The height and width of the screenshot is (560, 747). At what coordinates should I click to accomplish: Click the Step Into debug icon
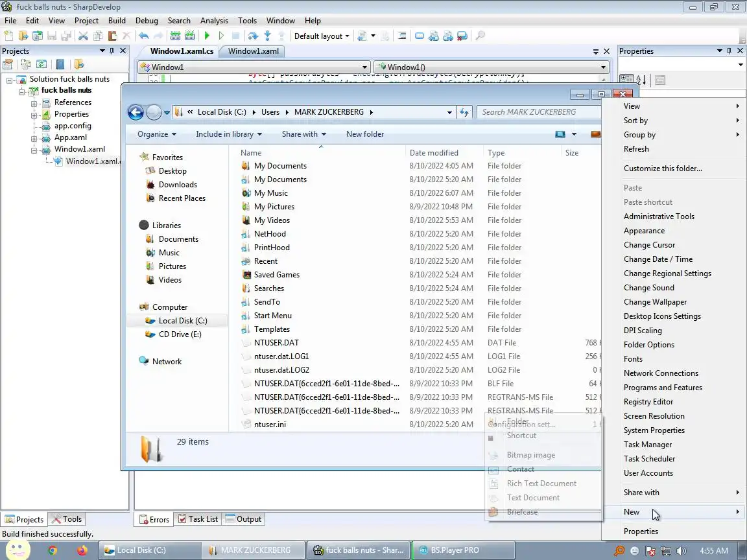pos(267,36)
